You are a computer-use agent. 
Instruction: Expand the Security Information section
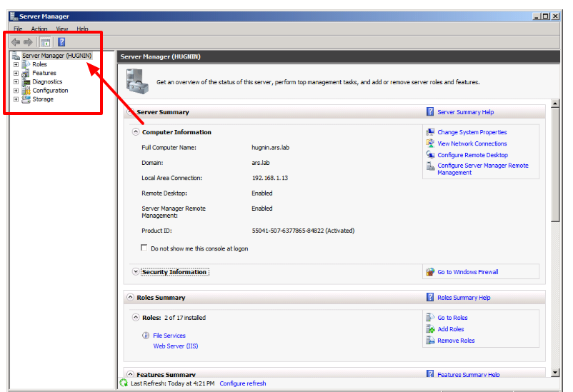click(x=136, y=271)
